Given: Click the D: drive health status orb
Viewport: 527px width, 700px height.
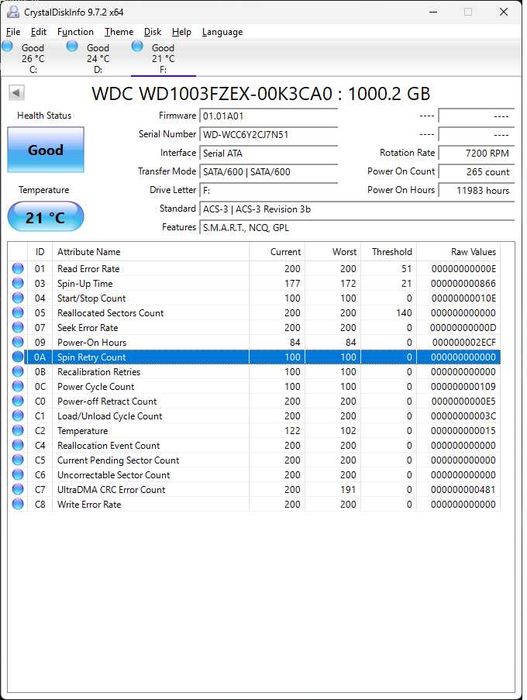Looking at the screenshot, I should click(x=72, y=46).
